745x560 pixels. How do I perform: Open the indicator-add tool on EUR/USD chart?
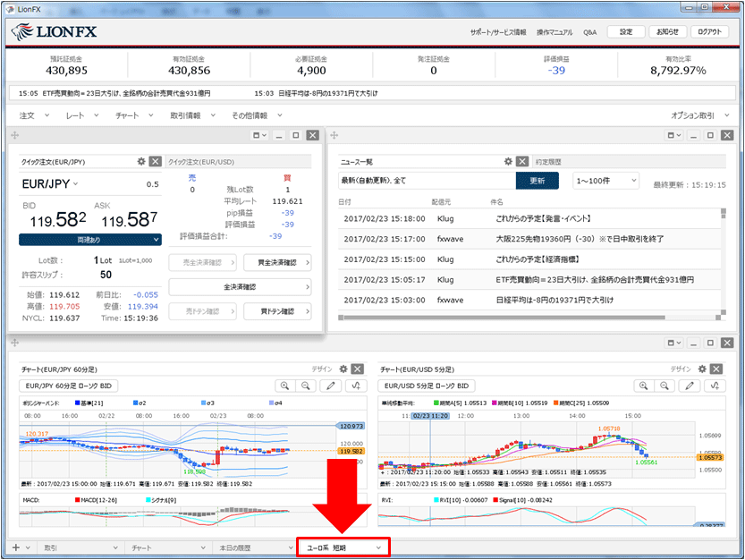click(x=715, y=386)
